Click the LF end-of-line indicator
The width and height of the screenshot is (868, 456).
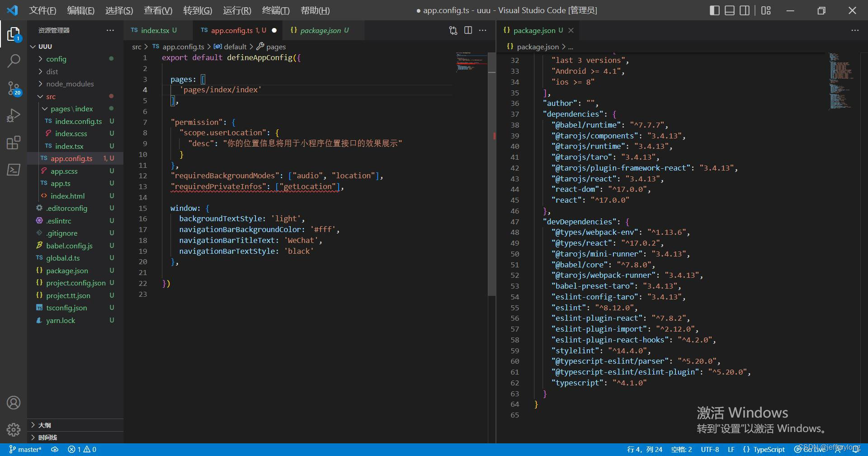point(731,449)
